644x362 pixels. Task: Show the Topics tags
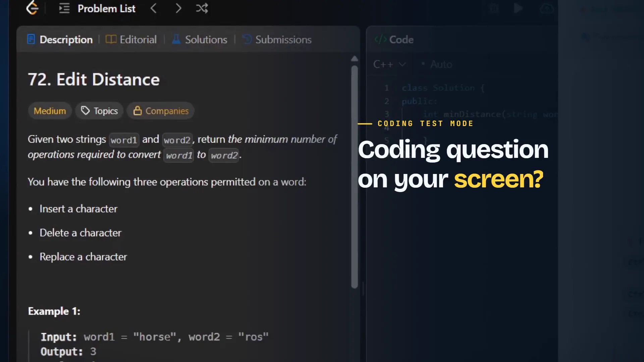click(100, 111)
